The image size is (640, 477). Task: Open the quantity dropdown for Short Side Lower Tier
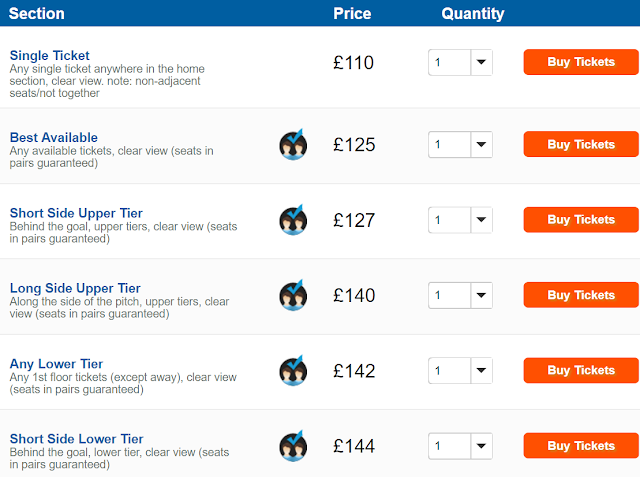pos(460,446)
